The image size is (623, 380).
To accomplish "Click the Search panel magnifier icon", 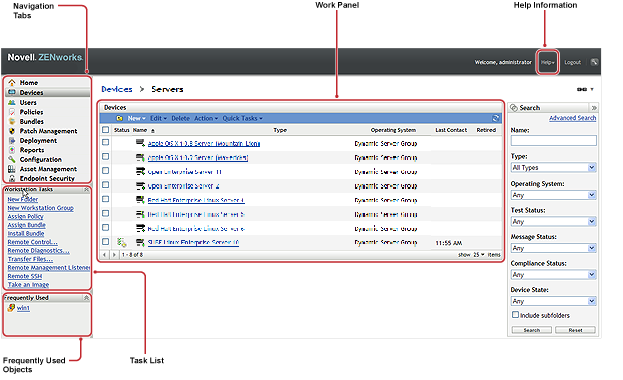I will pyautogui.click(x=514, y=108).
